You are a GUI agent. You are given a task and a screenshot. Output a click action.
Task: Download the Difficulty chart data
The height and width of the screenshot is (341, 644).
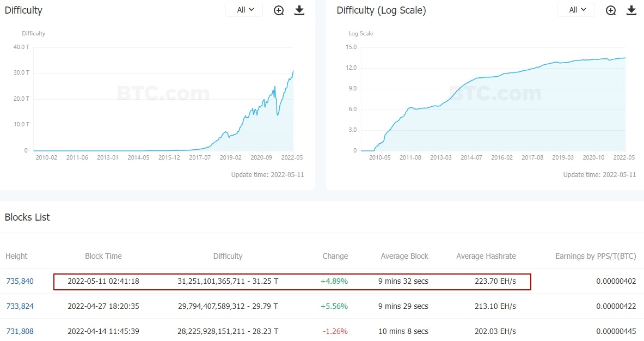[x=299, y=10]
